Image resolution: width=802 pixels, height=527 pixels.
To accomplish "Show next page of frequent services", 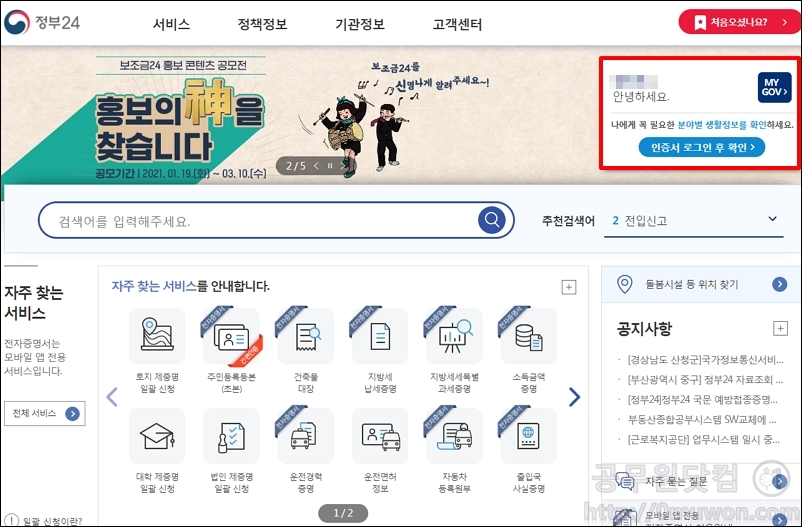I will 574,397.
